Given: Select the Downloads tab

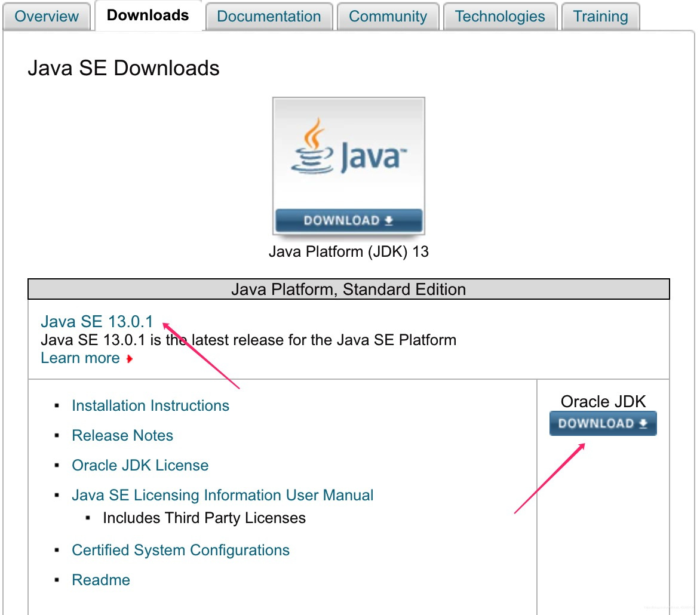Looking at the screenshot, I should point(148,16).
